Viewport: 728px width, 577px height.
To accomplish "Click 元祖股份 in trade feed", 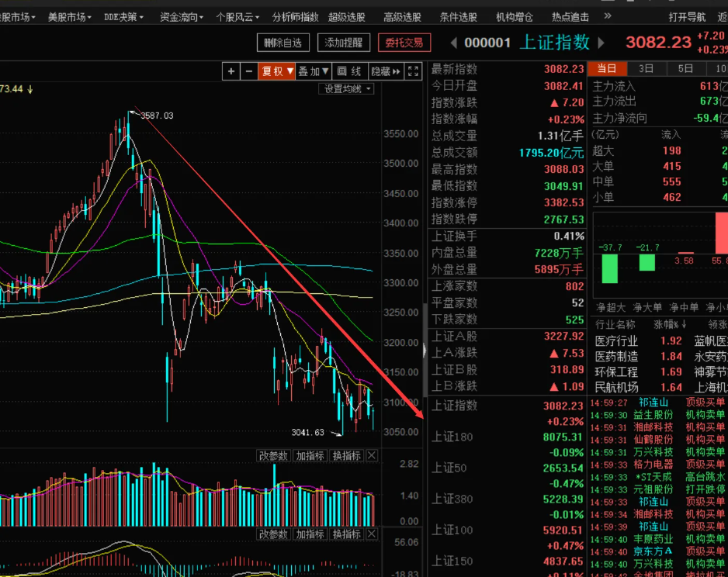I will click(x=653, y=490).
